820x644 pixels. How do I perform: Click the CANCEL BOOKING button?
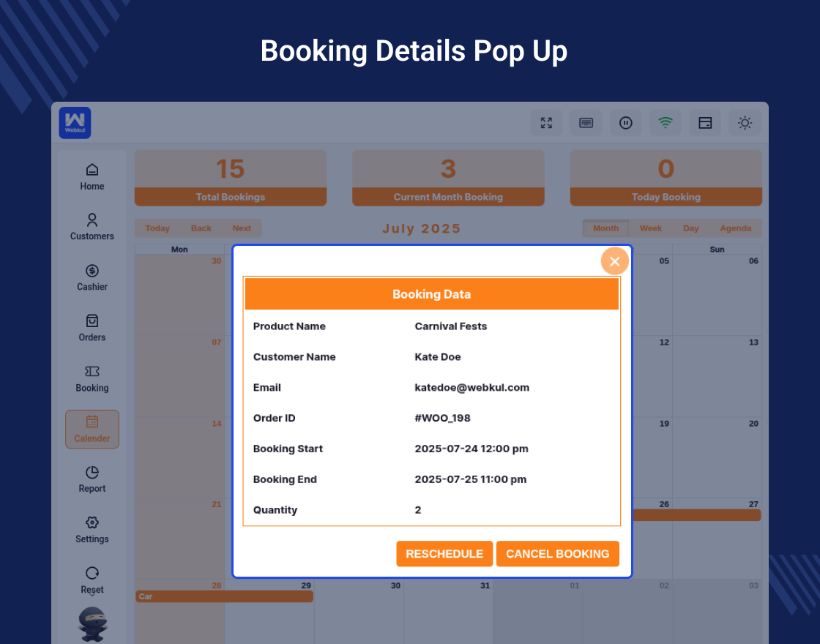pyautogui.click(x=557, y=554)
